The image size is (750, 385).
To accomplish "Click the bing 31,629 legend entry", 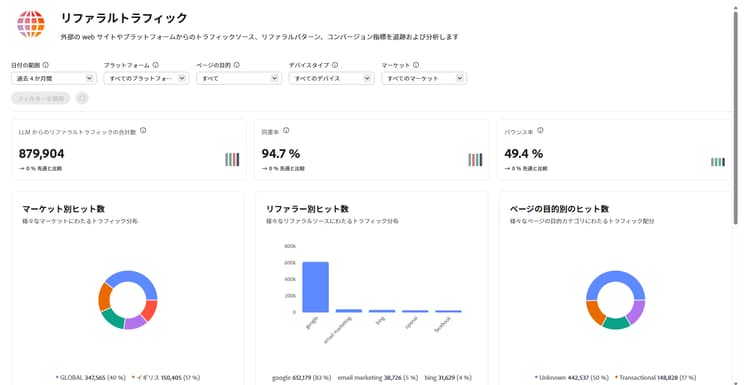I will coord(448,377).
